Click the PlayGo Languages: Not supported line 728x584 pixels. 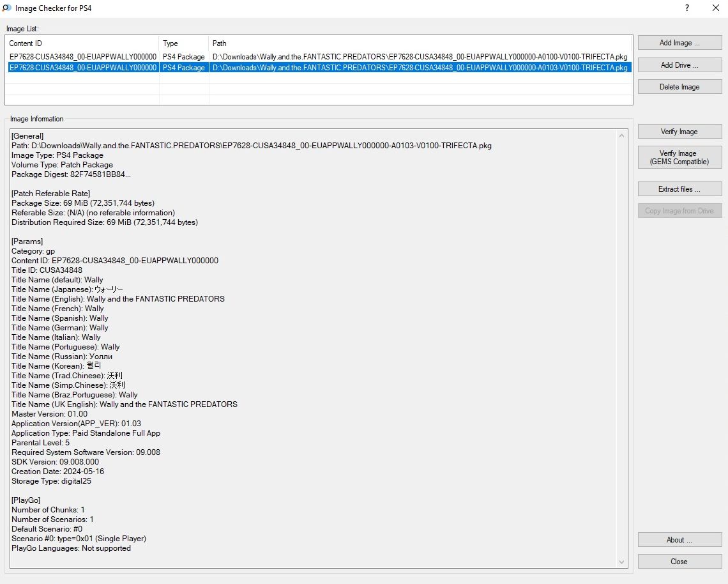pyautogui.click(x=71, y=549)
